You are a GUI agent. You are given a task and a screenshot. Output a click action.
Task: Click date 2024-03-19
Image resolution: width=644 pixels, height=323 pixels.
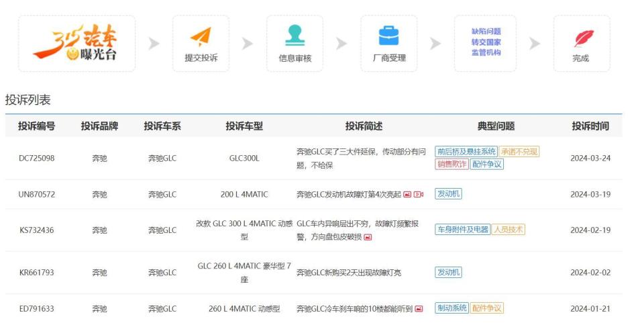[x=590, y=194]
